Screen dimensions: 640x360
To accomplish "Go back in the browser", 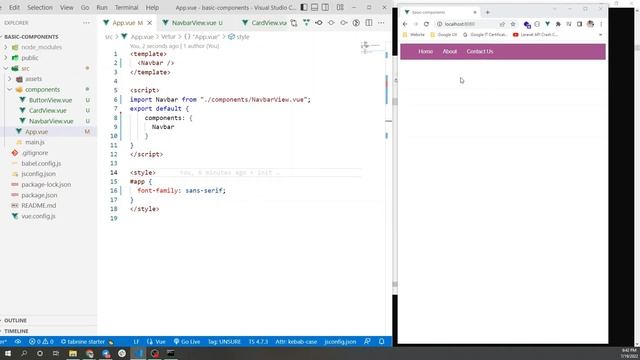I will pyautogui.click(x=405, y=24).
